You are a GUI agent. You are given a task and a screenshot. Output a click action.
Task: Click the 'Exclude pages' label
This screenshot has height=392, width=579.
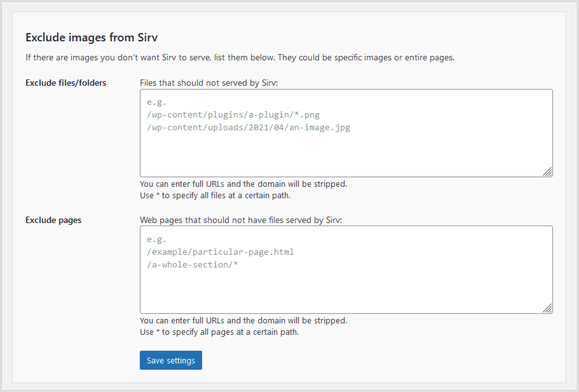53,220
